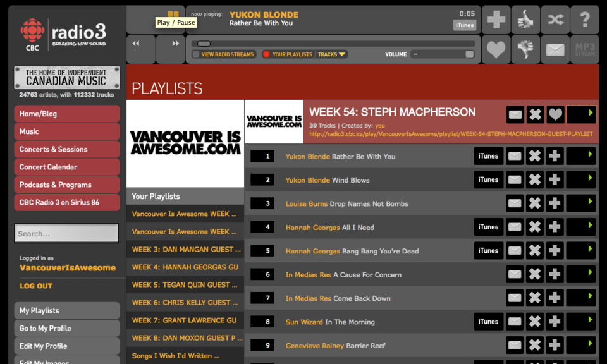The image size is (607, 364).
Task: Add Yukon Blonde Wind Blows to a playlist
Action: click(555, 180)
